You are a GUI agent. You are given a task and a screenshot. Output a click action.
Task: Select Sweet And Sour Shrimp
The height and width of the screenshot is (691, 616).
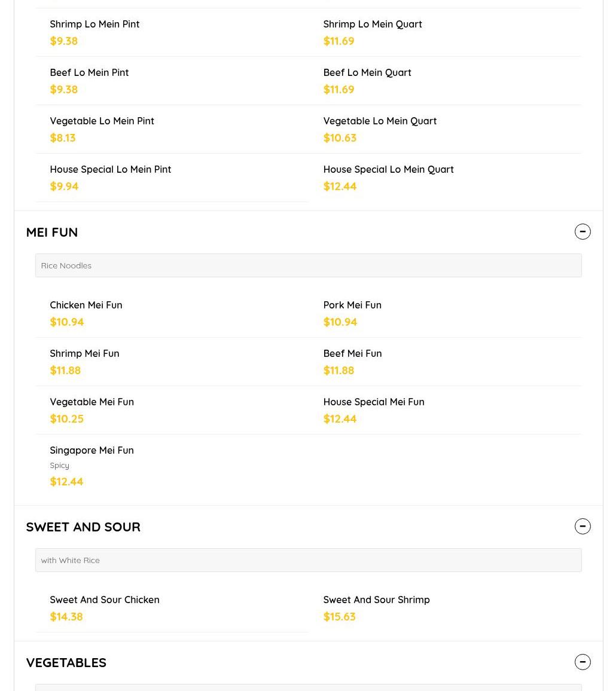point(376,600)
